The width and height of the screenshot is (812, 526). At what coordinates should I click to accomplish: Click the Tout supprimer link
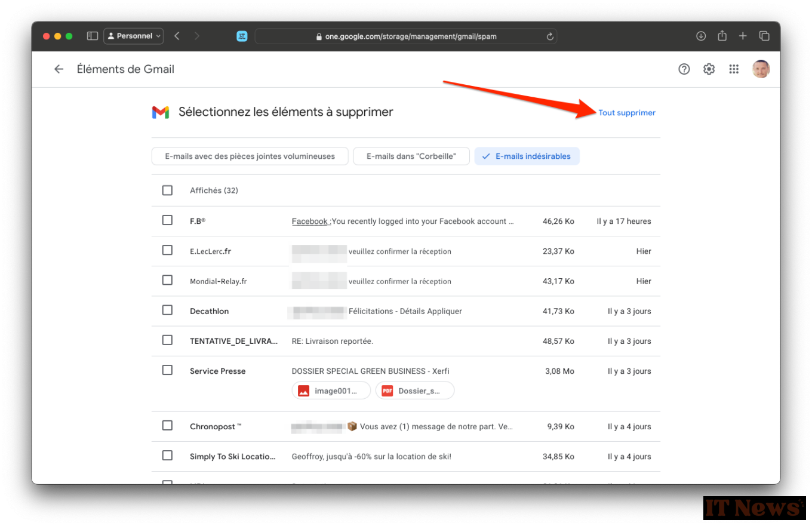point(627,113)
